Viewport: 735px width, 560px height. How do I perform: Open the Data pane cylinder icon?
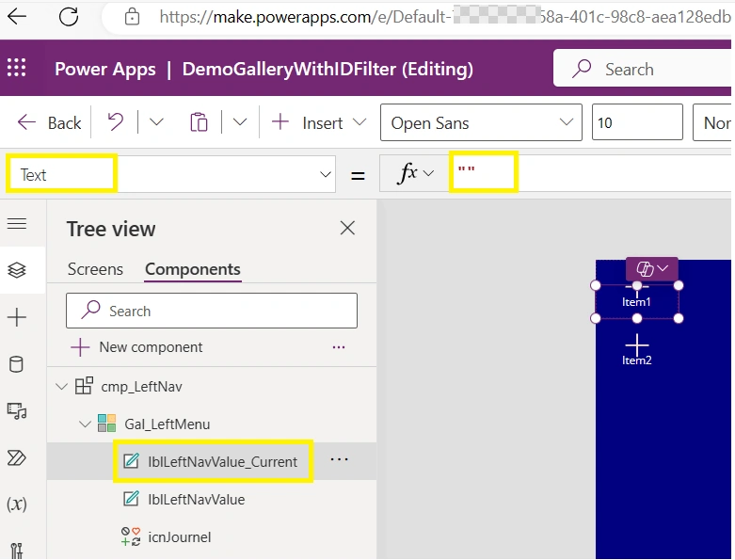pos(16,364)
